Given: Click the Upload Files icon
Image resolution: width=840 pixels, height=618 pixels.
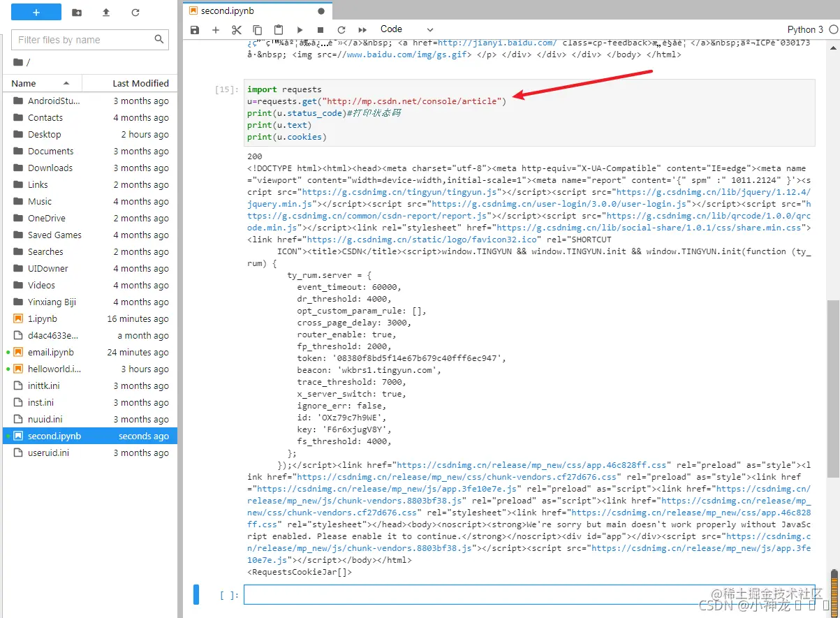Looking at the screenshot, I should [x=106, y=13].
